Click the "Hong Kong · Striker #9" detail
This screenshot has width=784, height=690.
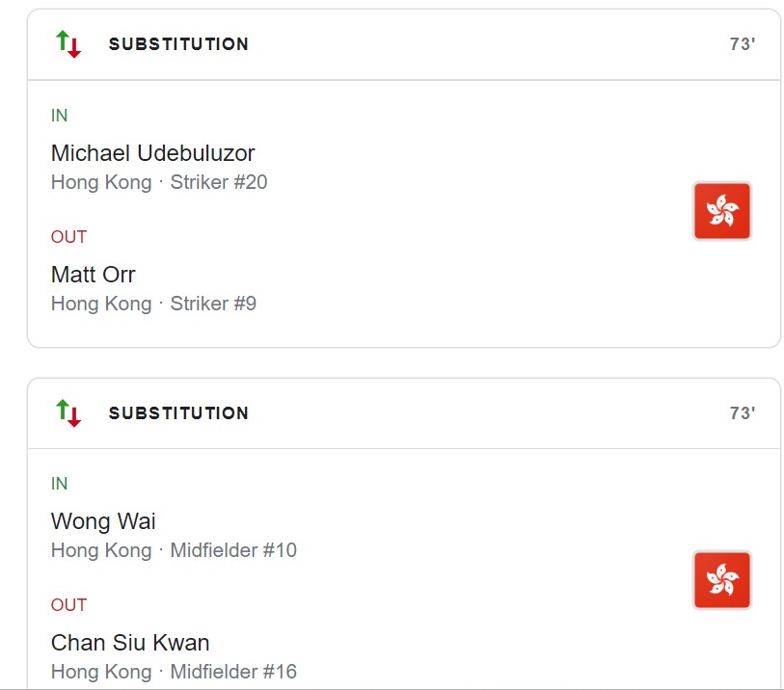[153, 304]
